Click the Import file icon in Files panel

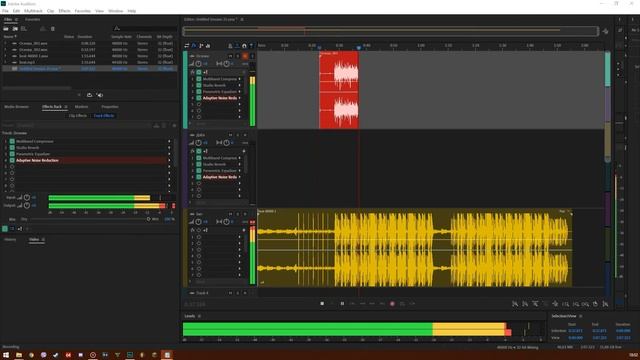[x=15, y=29]
